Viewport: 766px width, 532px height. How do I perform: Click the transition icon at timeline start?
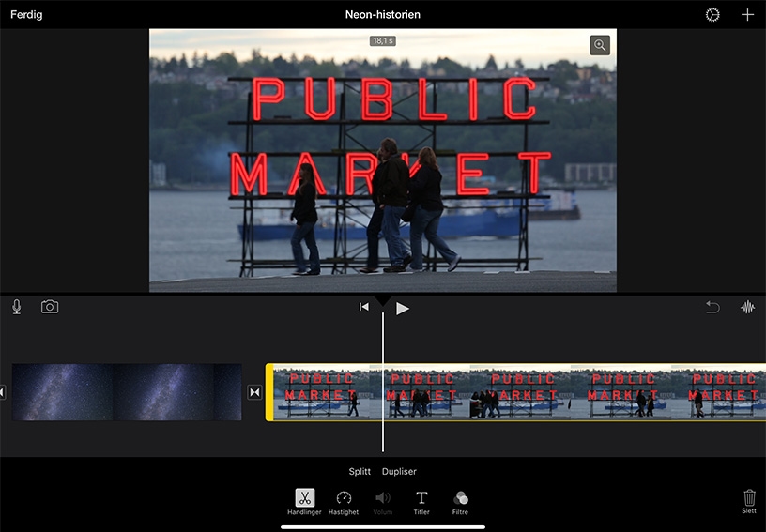[x=3, y=392]
